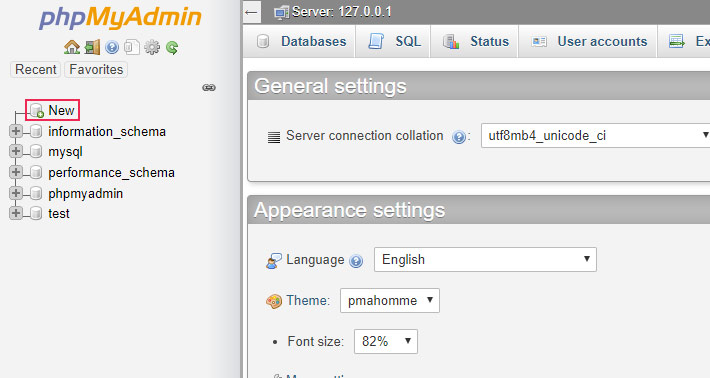Open MySQL documentation pages icon

132,47
